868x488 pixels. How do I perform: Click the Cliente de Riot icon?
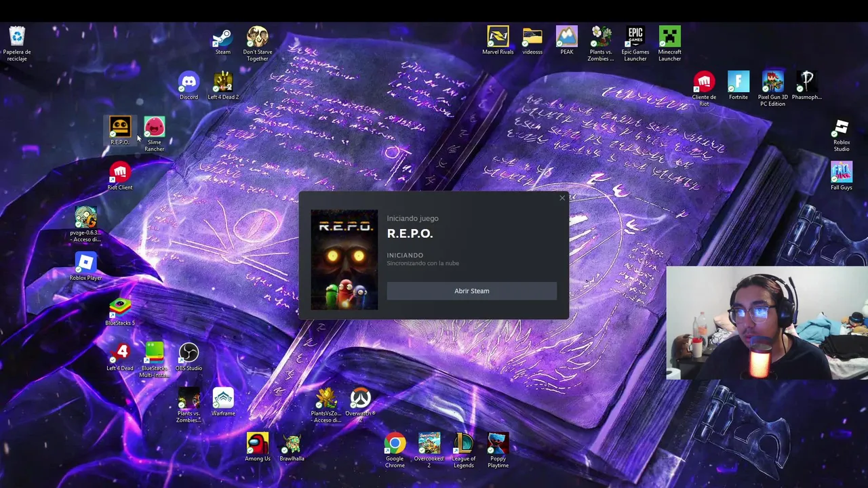(x=704, y=89)
